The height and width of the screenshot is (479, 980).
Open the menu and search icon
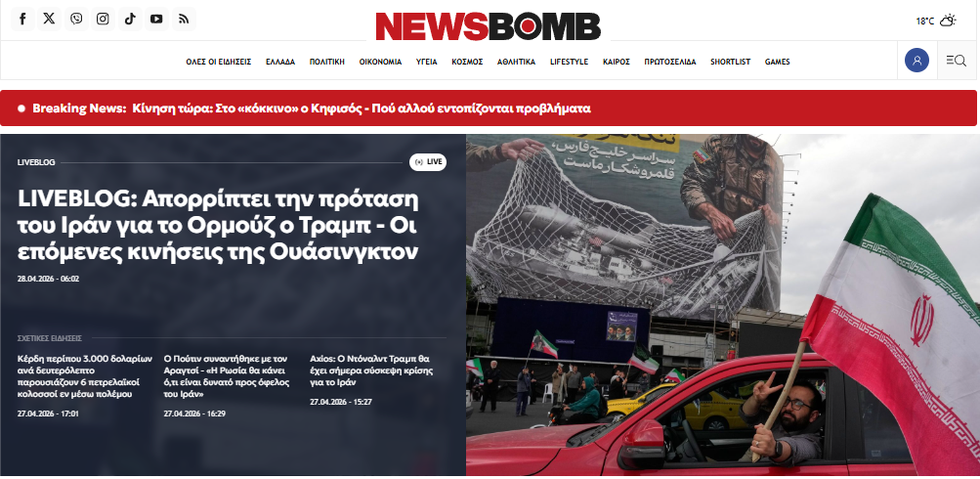pos(957,61)
